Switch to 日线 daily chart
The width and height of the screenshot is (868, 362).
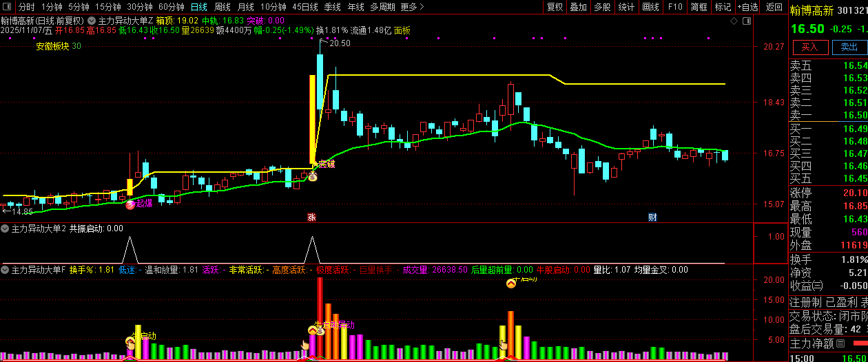[x=198, y=7]
